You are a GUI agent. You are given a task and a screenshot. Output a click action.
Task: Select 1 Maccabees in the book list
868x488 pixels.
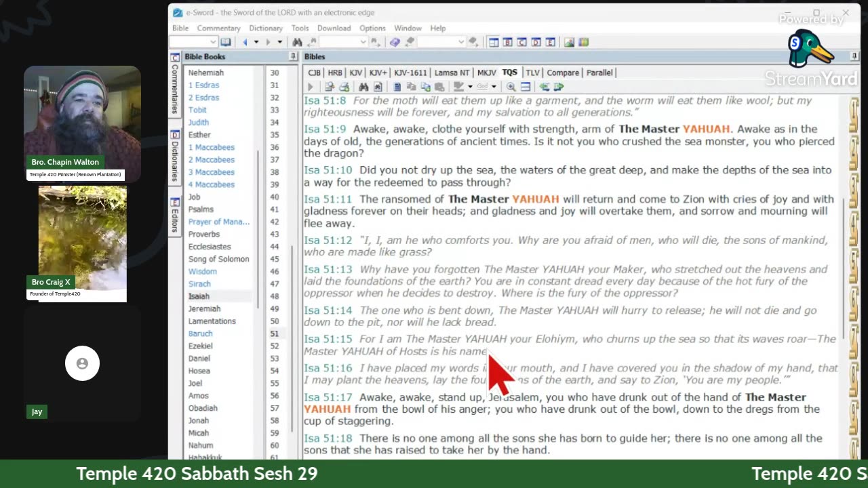(x=212, y=147)
